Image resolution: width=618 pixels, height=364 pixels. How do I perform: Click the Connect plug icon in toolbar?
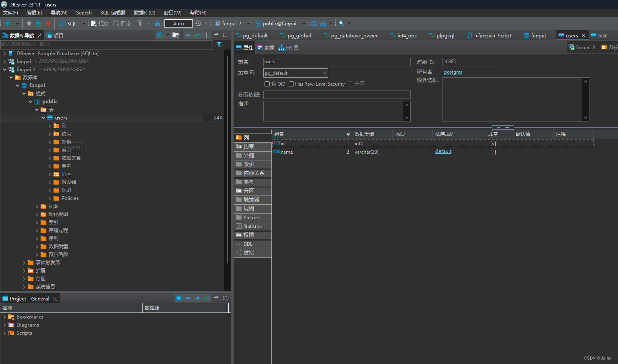click(x=29, y=23)
